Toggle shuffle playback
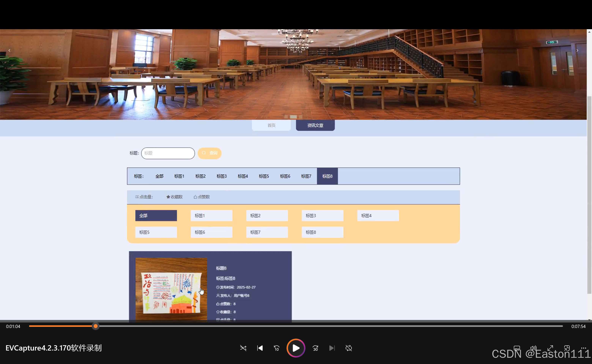 point(243,348)
